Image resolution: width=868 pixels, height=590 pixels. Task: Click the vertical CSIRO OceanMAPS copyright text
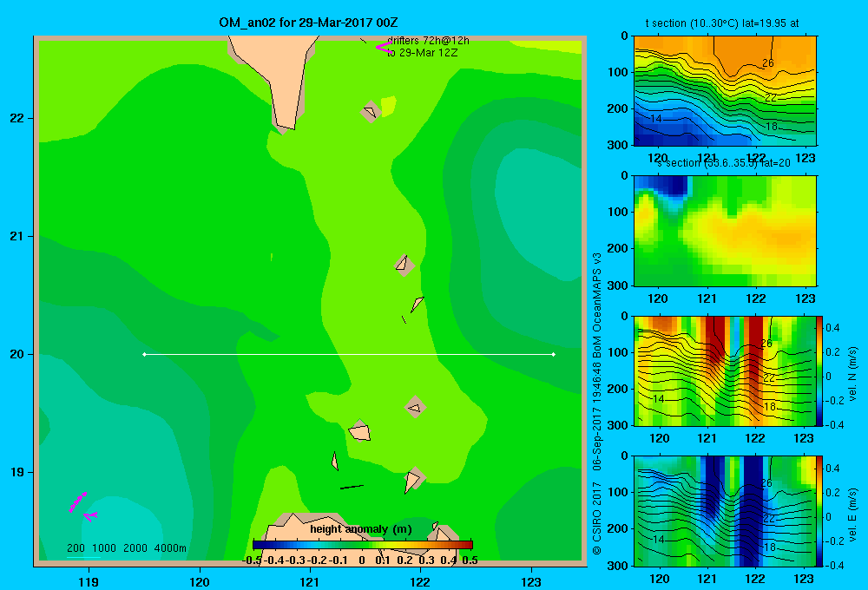[x=597, y=404]
